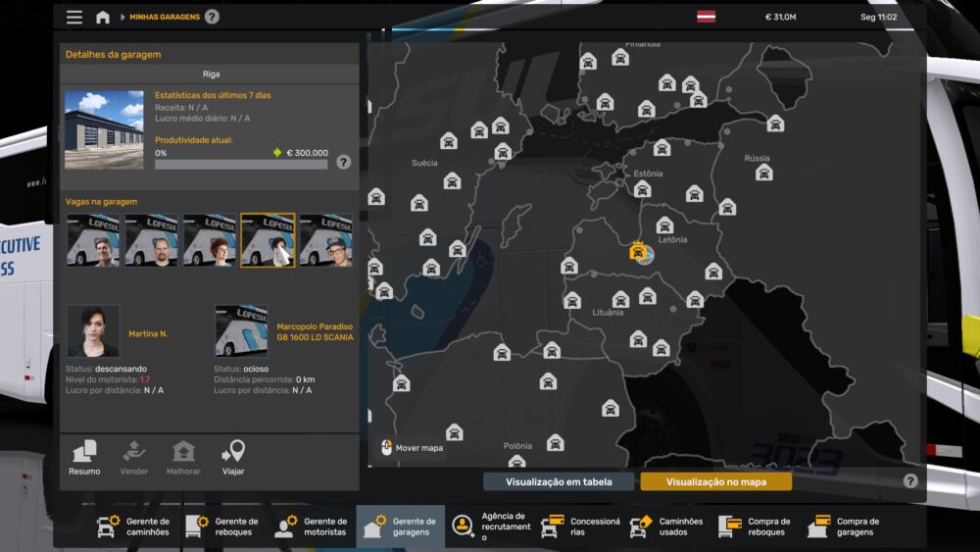Open Agência de recrutamento
Screen dimensions: 980x552
point(490,527)
